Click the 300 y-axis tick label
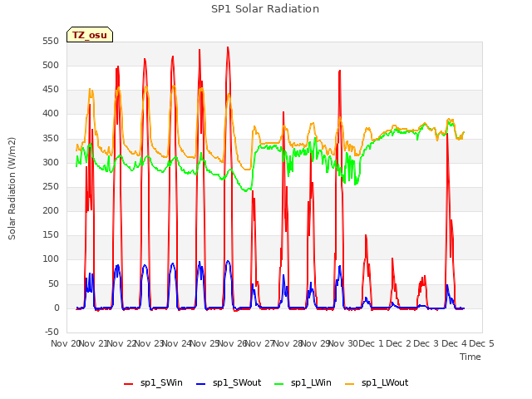The image size is (532, 399). click(51, 162)
